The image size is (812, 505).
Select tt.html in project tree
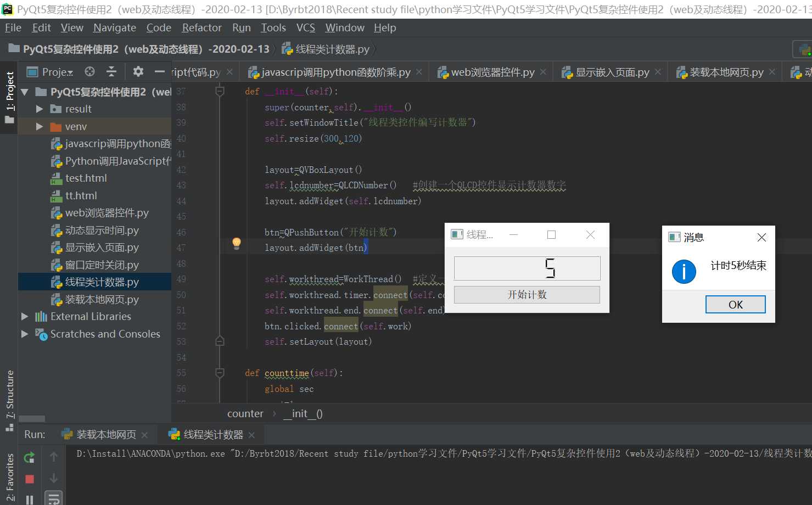coord(74,195)
